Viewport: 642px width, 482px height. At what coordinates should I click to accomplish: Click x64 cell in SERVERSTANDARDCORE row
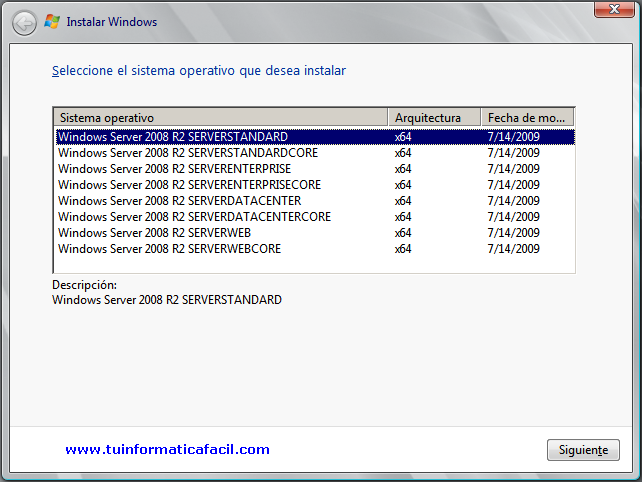[403, 153]
